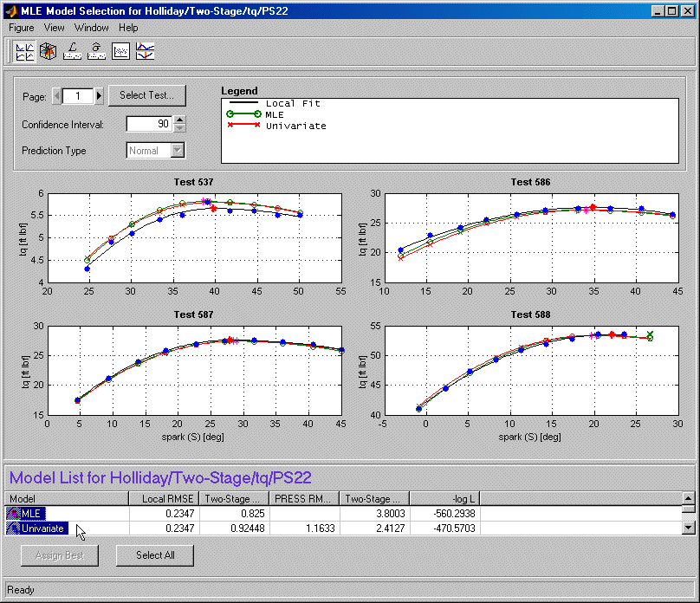Click Univariate Two-Stage value 2.4127
The height and width of the screenshot is (603, 700).
391,528
